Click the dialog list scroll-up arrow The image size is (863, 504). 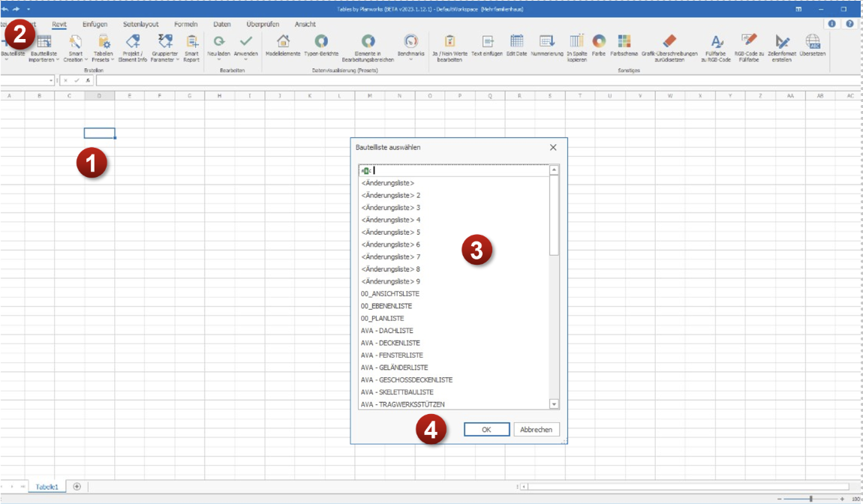(554, 169)
